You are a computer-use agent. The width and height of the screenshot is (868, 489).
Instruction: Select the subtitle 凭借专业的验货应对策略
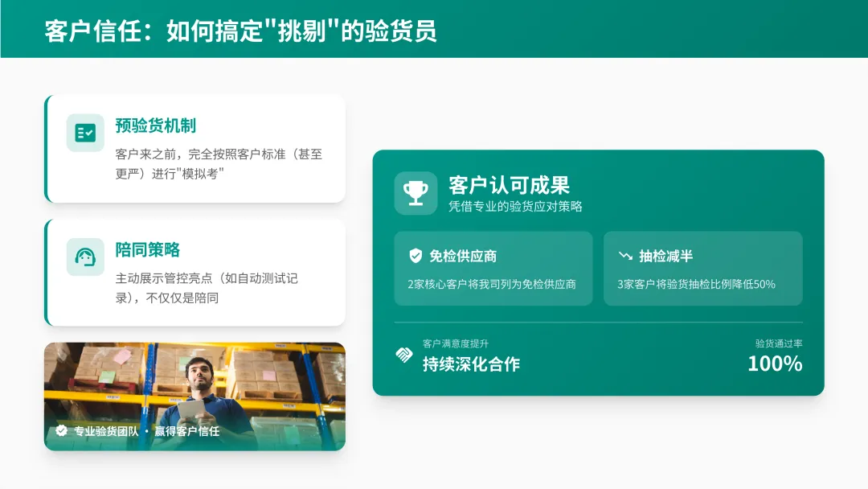point(515,207)
